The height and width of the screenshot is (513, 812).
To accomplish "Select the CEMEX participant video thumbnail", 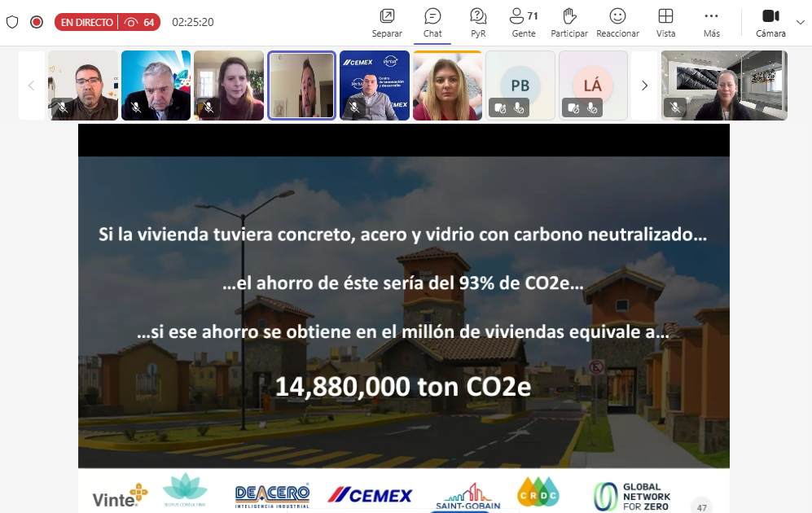I will (x=374, y=85).
